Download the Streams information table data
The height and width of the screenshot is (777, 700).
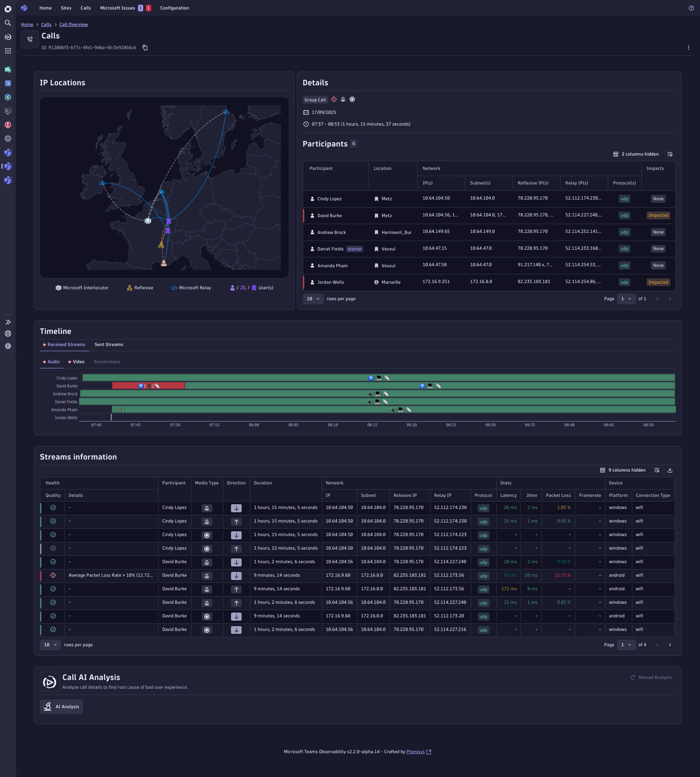click(x=670, y=470)
